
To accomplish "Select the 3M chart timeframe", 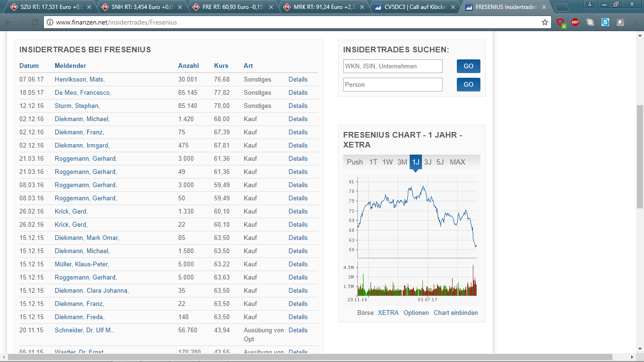I will point(402,162).
